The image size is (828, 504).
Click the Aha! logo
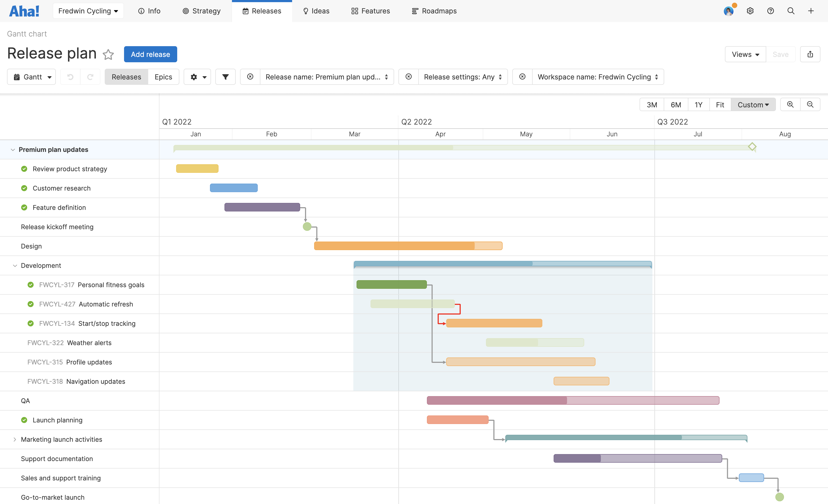point(24,10)
